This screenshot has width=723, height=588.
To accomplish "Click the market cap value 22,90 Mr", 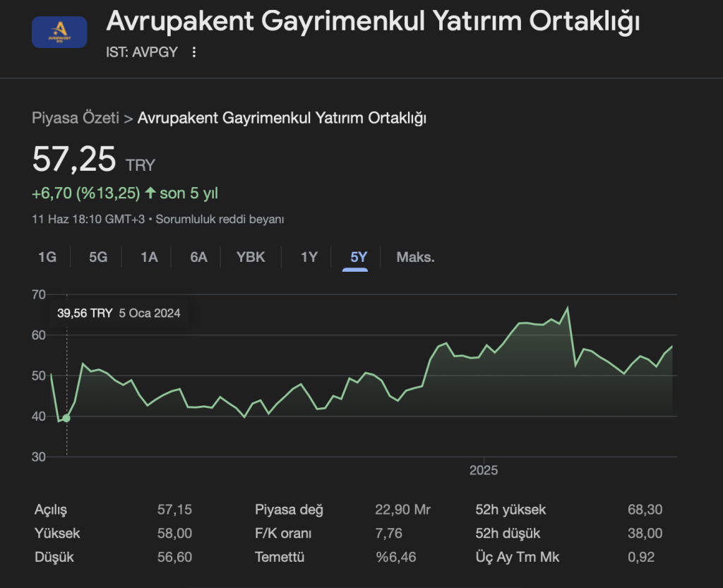I will pyautogui.click(x=402, y=509).
